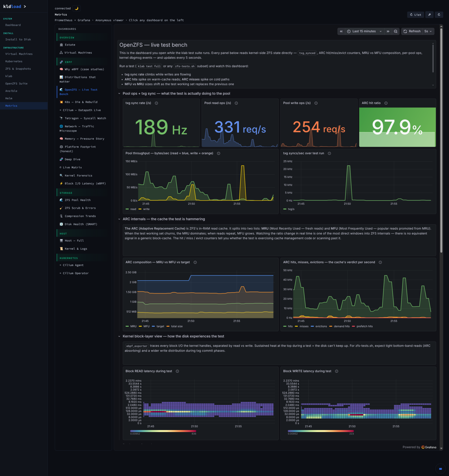Zoom out the time range

396,31
